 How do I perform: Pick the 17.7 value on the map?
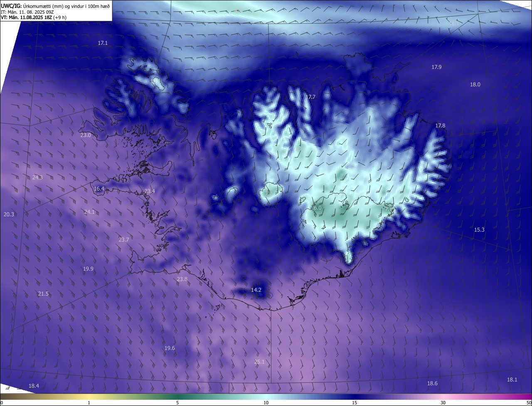(311, 97)
